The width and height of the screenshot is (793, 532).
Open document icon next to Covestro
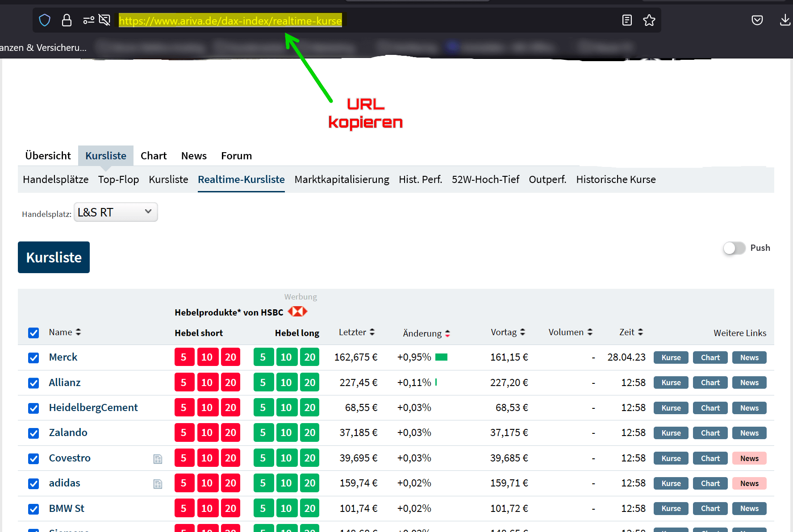click(x=158, y=459)
